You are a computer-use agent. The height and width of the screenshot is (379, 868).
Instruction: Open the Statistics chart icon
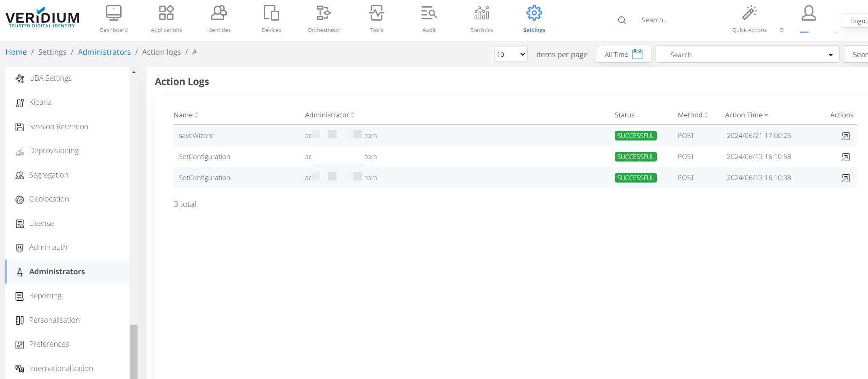tap(482, 13)
